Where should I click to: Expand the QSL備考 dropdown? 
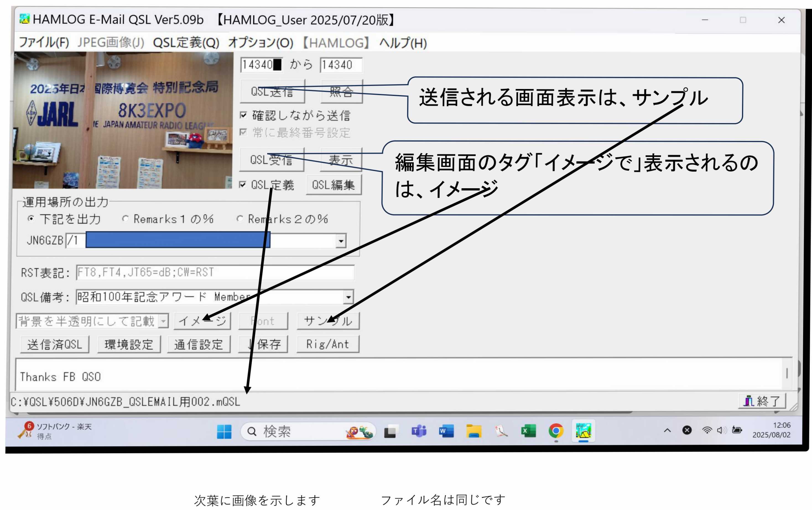pos(348,297)
